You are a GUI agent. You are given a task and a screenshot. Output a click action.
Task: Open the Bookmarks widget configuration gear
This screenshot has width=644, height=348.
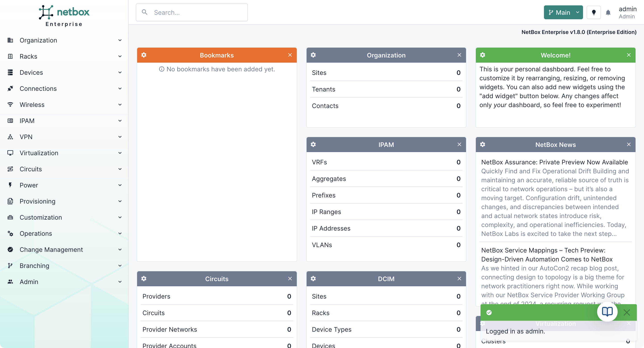point(144,55)
